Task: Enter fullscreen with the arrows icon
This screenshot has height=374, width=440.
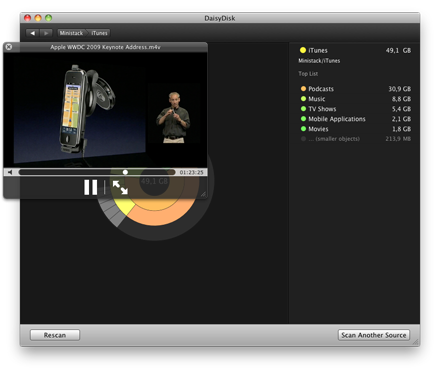Action: [120, 187]
